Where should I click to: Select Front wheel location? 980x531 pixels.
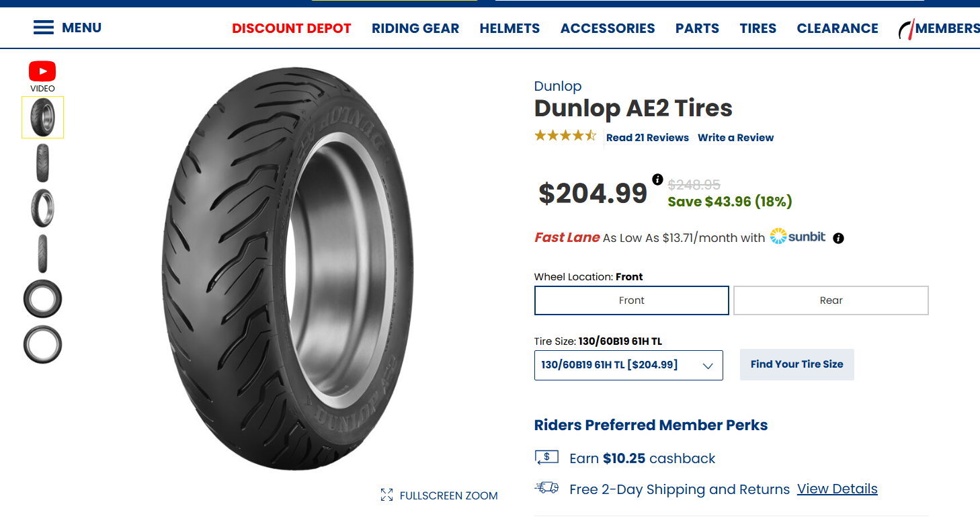[x=631, y=300]
